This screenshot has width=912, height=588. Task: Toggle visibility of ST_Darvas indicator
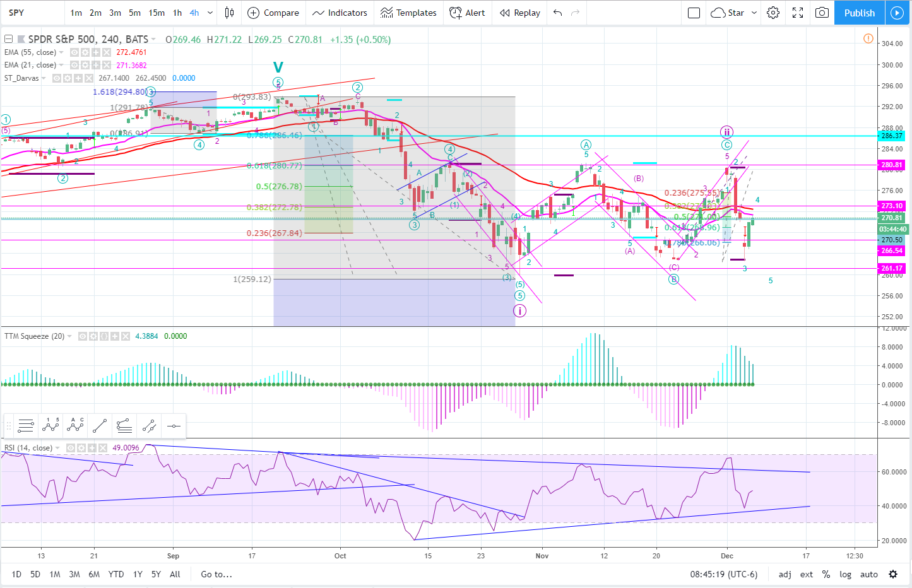point(57,78)
